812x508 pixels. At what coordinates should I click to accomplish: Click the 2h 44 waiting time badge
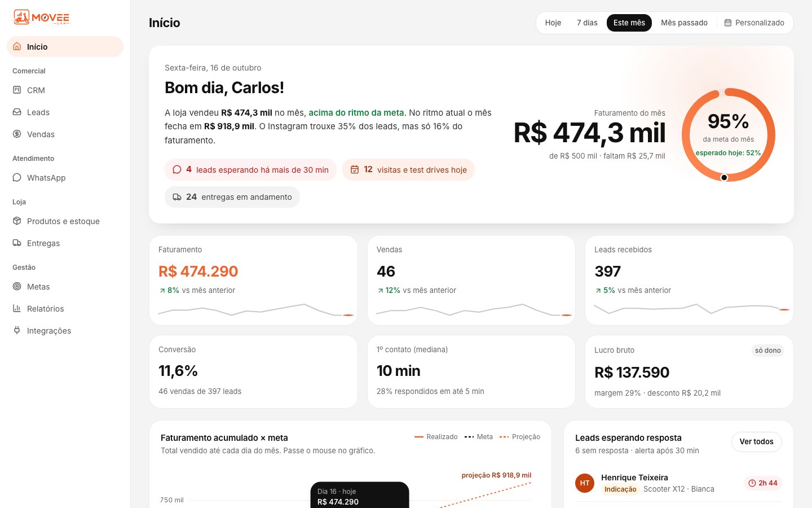pyautogui.click(x=763, y=483)
